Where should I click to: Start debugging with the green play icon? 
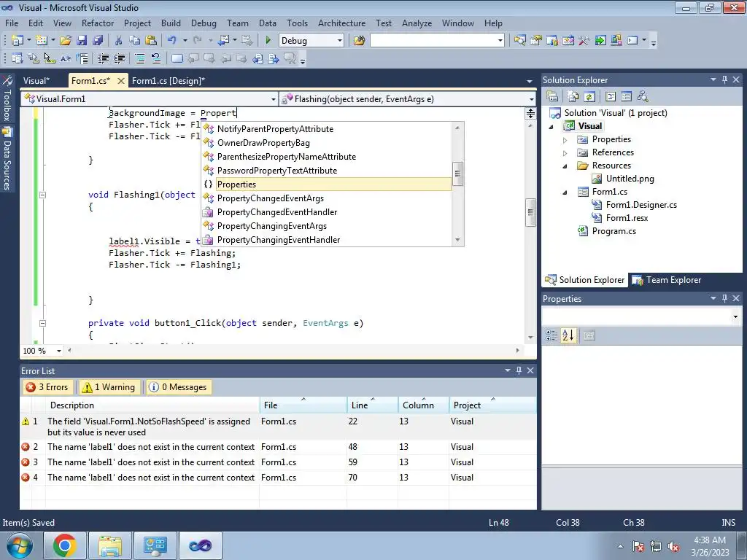point(268,41)
